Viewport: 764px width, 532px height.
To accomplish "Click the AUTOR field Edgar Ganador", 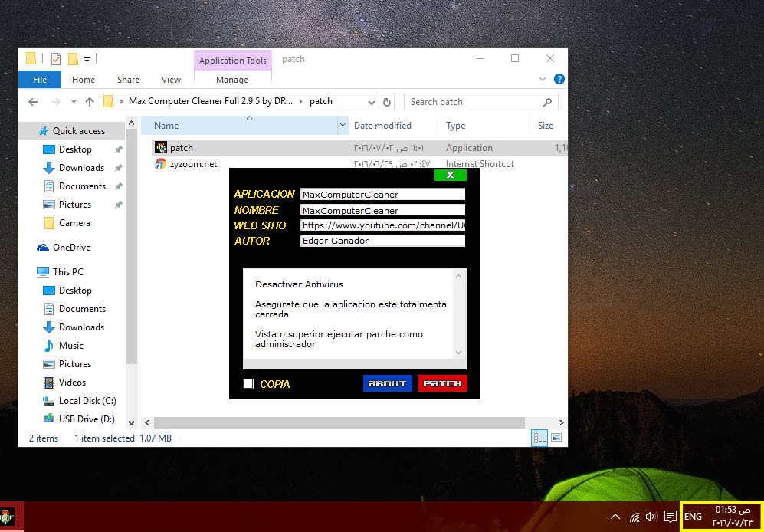I will pos(382,241).
